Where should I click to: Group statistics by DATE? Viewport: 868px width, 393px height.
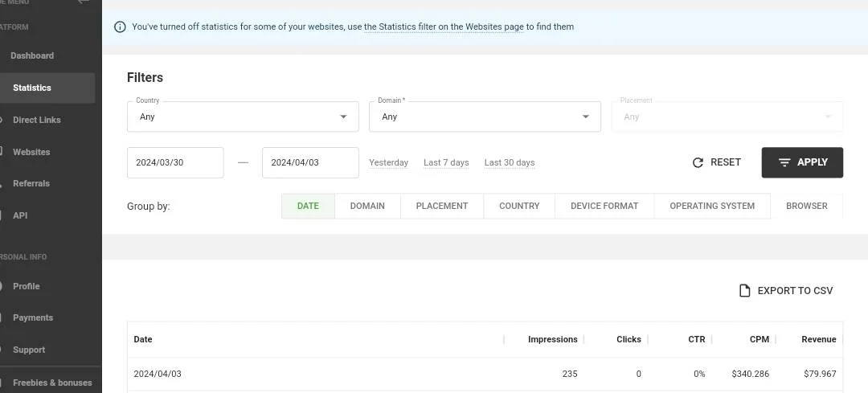click(x=309, y=206)
